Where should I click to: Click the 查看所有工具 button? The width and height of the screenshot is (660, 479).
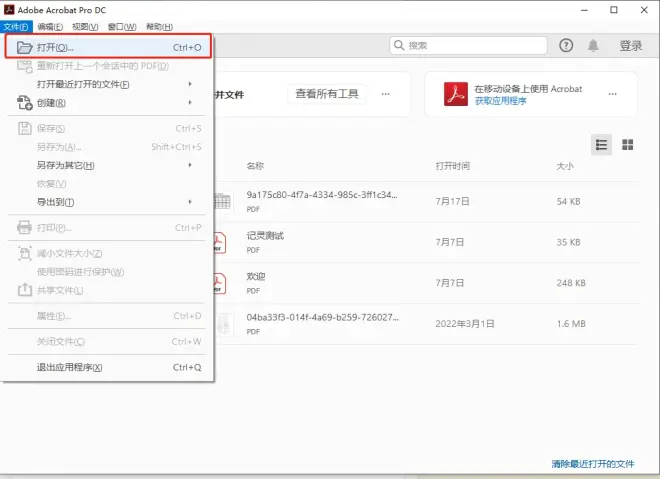(x=328, y=94)
